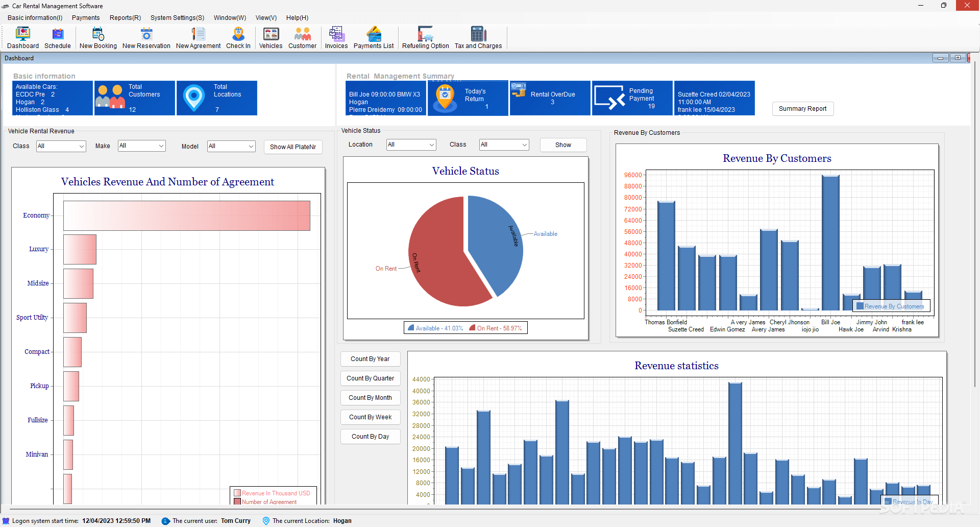The image size is (980, 527).
Task: Open the Dashboard toolbar icon
Action: pos(23,37)
